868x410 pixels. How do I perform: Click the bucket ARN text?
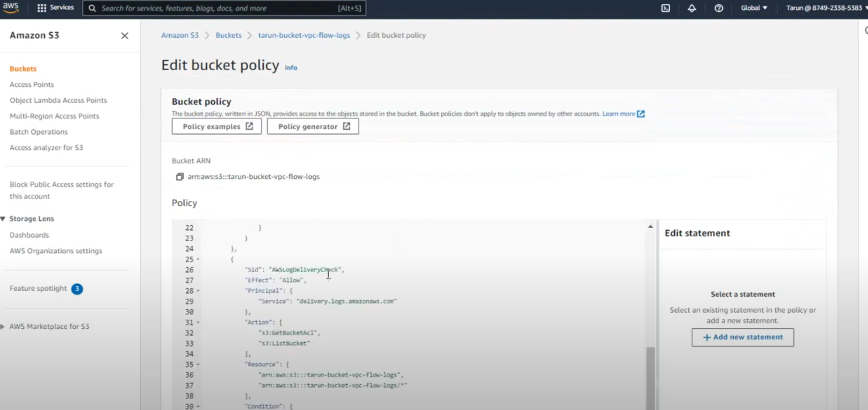253,177
